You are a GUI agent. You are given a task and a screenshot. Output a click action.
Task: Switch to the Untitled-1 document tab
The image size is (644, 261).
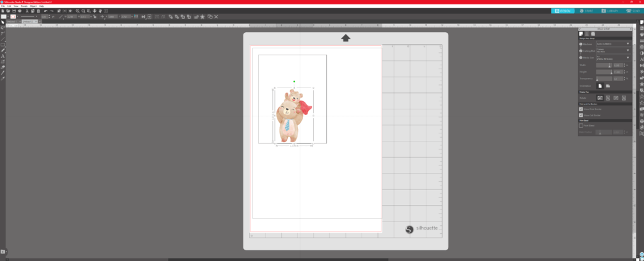(x=11, y=21)
